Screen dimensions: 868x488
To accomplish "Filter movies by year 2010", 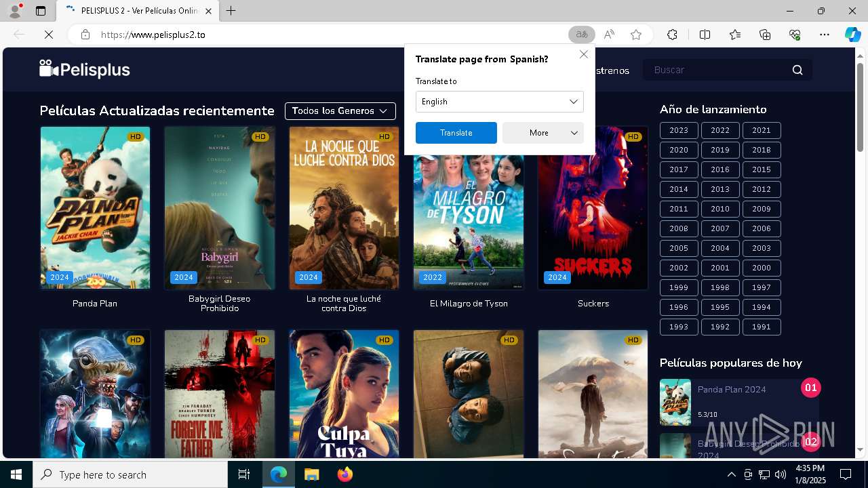I will [720, 209].
